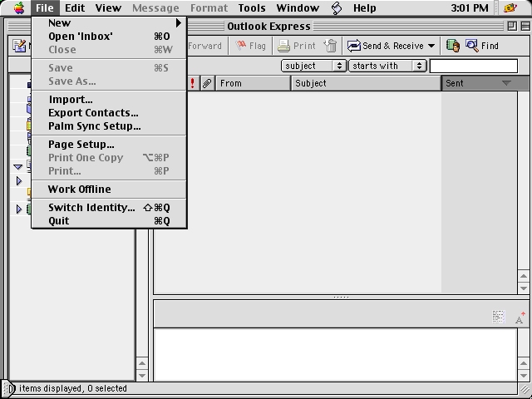The width and height of the screenshot is (532, 399).
Task: Click preview pane scrollbar up arrow
Action: pos(524,363)
